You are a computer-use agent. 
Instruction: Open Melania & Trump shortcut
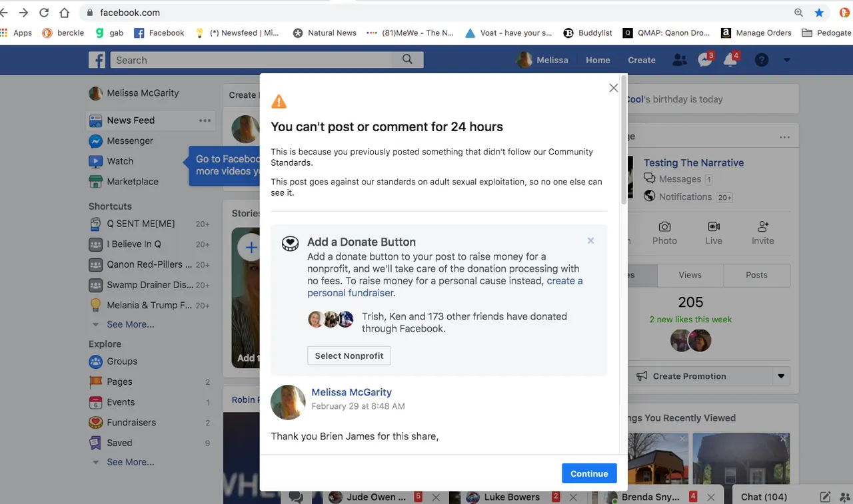tap(149, 305)
